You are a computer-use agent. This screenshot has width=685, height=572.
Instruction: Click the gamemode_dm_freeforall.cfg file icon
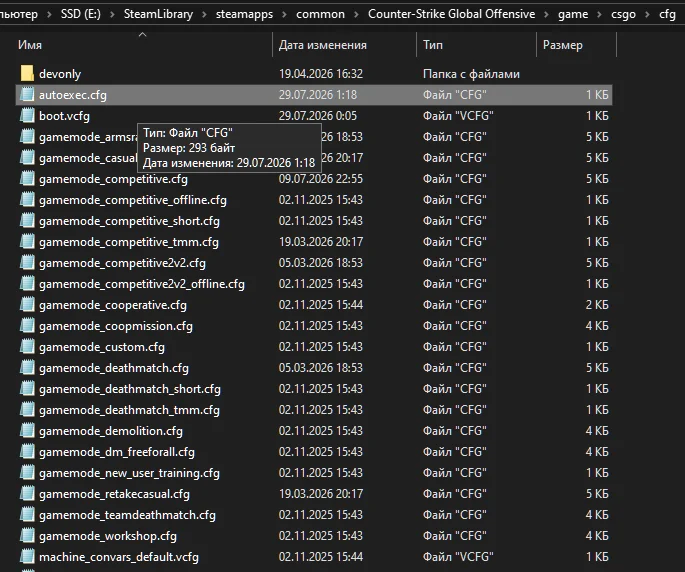[27, 451]
